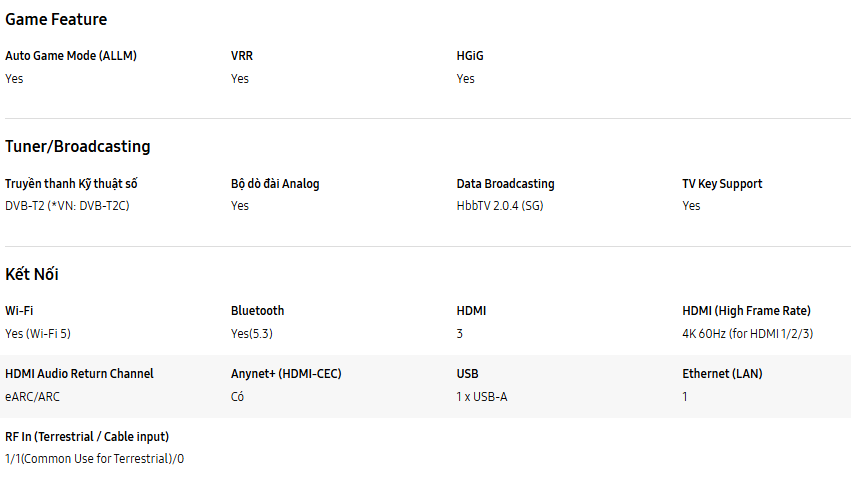Click the Auto Game Mode (ALLM) label
Screen dimensions: 851x479
point(71,56)
